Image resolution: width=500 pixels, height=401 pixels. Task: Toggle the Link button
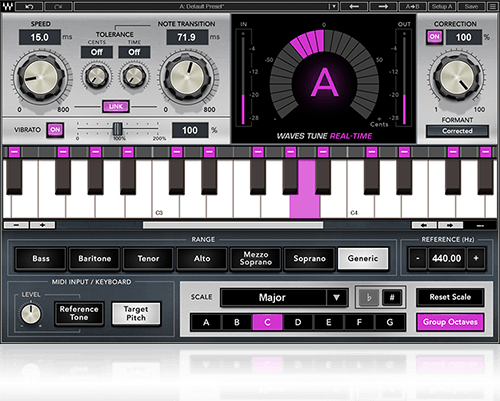(116, 107)
